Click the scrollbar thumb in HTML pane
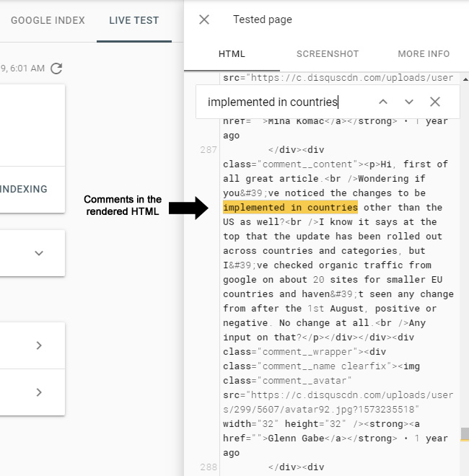This screenshot has width=469, height=476. click(x=465, y=434)
